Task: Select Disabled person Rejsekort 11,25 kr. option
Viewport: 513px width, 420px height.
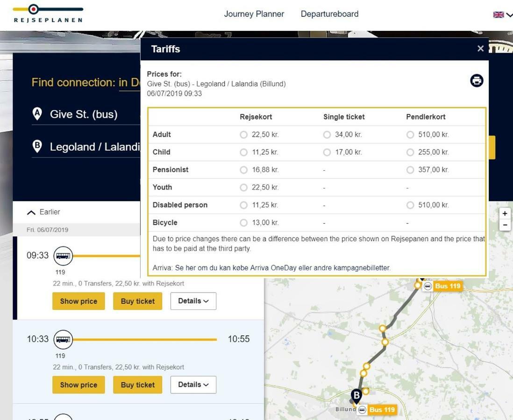Action: pyautogui.click(x=243, y=205)
